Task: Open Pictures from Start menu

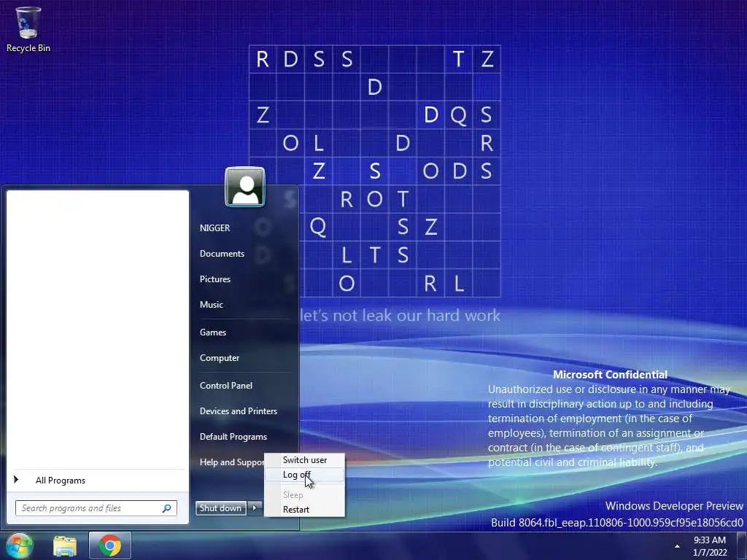Action: coord(215,279)
